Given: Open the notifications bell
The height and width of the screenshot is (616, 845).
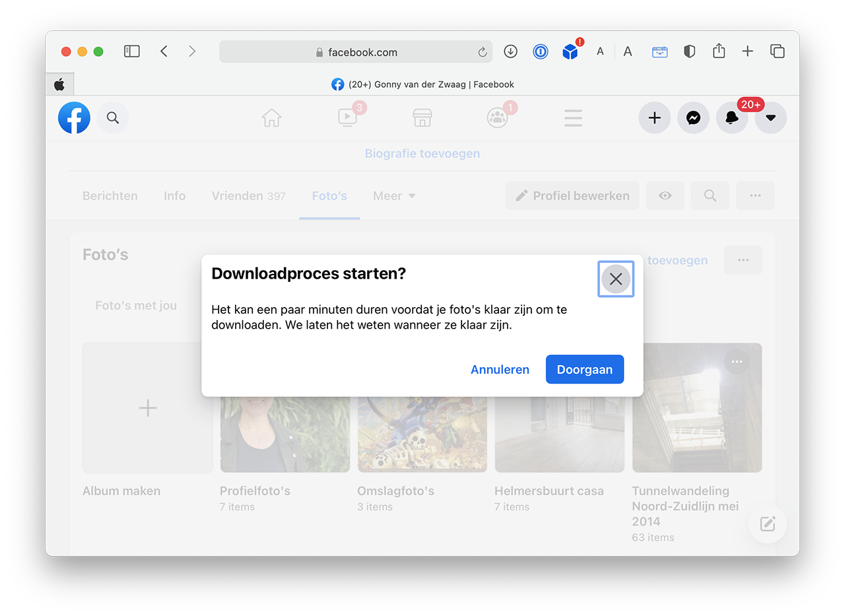Looking at the screenshot, I should click(732, 118).
